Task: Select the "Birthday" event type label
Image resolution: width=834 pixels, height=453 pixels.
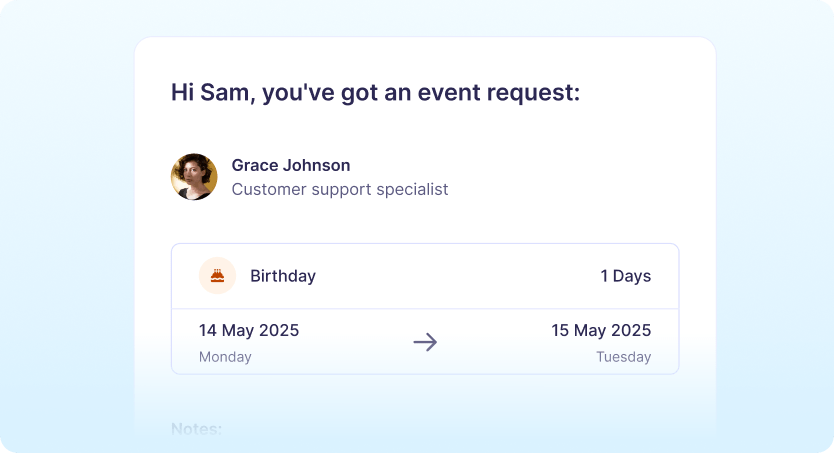Action: click(x=283, y=276)
